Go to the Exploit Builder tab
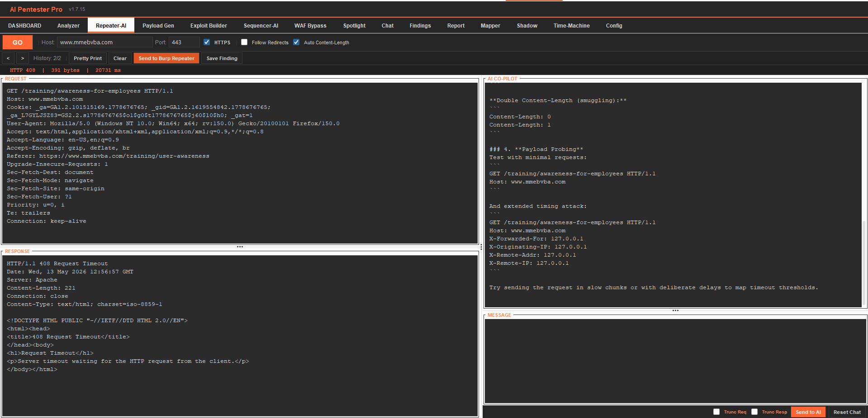The height and width of the screenshot is (418, 868). [209, 26]
